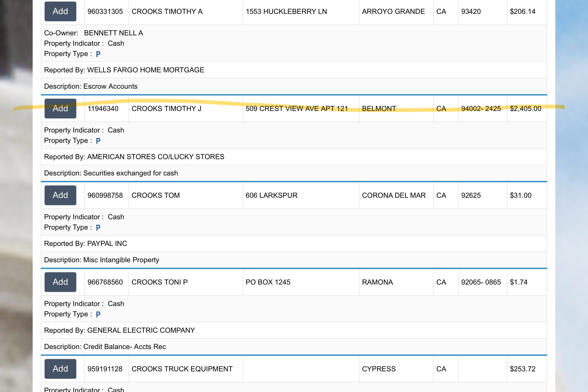Click amount $206.14
The height and width of the screenshot is (392, 588).
click(x=523, y=11)
